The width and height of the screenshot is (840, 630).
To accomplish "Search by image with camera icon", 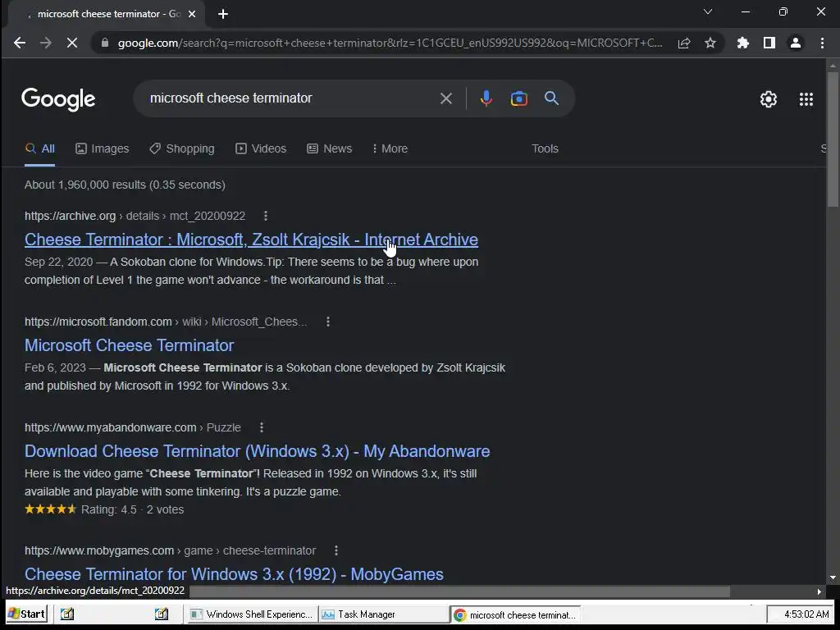I will pos(519,98).
